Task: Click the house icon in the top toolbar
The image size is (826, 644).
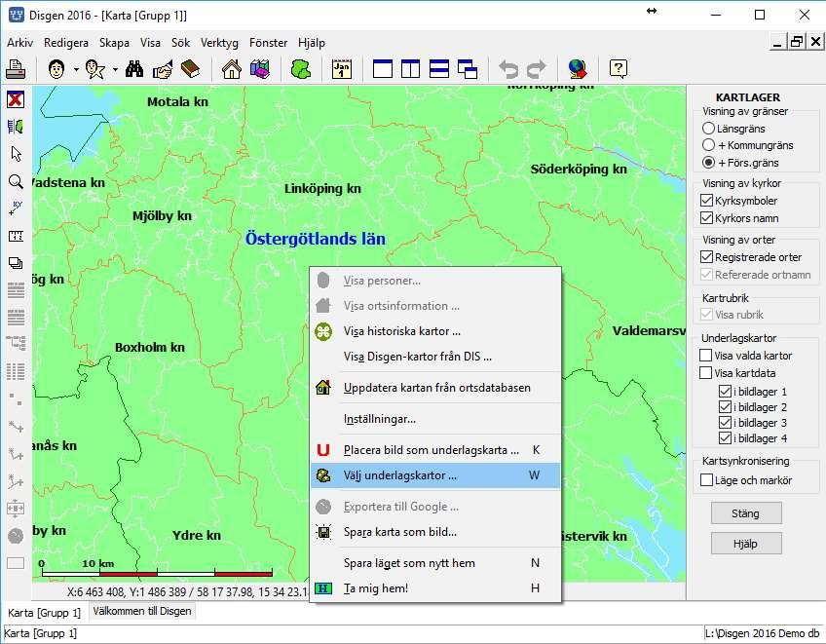Action: (232, 69)
